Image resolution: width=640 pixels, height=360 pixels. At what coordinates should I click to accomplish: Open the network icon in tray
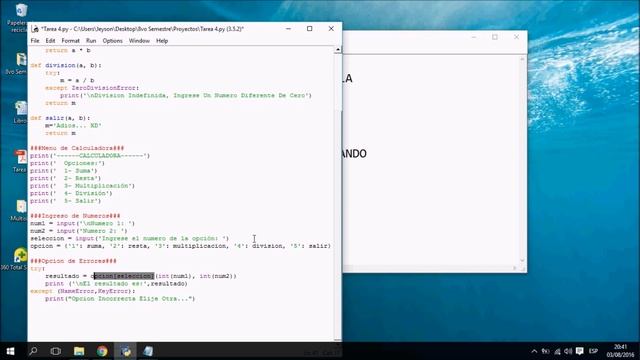click(557, 351)
